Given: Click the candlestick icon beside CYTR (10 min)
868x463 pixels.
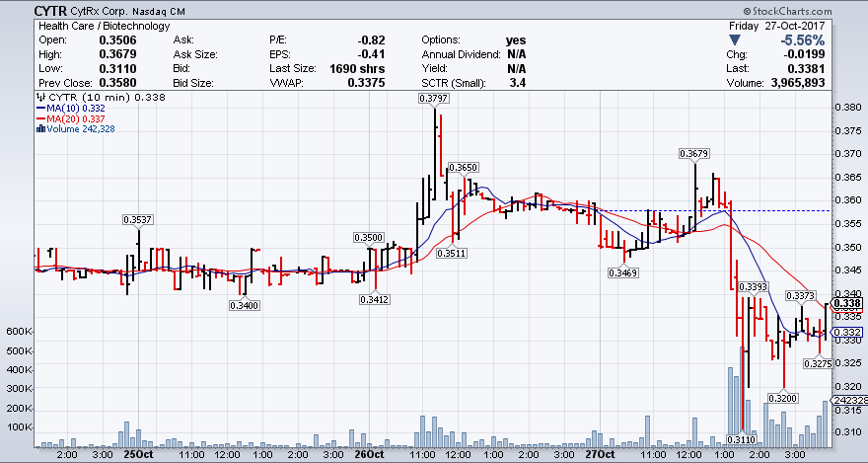Looking at the screenshot, I should (39, 98).
